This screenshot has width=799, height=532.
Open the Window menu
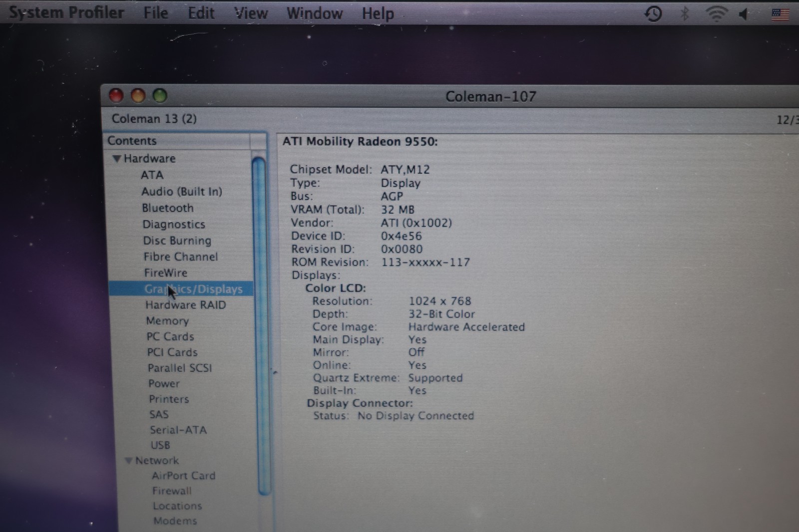315,13
